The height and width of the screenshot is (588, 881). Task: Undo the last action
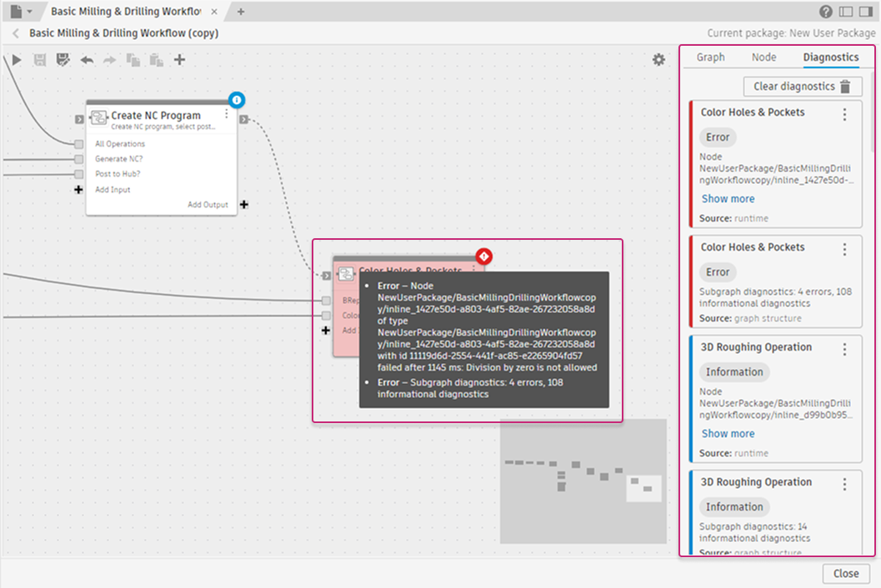[87, 59]
